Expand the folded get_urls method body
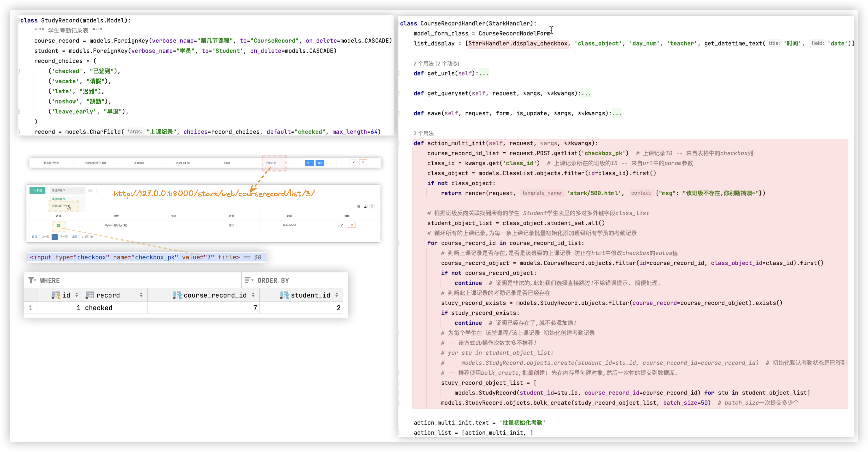868x452 pixels. [x=484, y=74]
